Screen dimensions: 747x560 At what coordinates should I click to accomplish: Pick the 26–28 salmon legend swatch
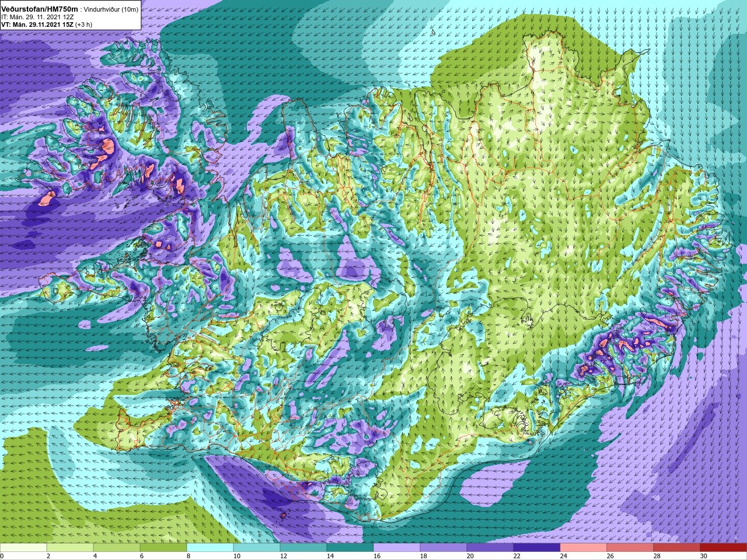coord(630,548)
